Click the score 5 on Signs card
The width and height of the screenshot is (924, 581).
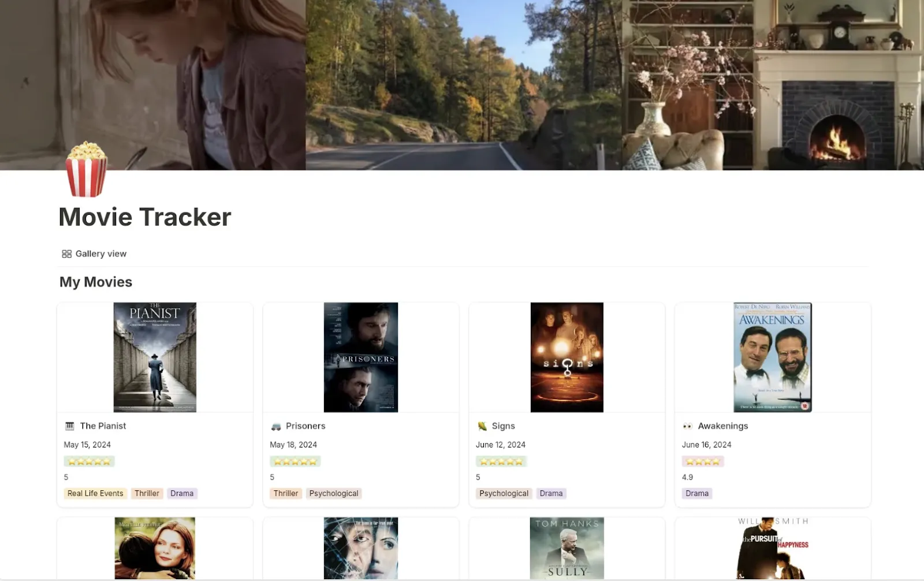[x=478, y=477]
